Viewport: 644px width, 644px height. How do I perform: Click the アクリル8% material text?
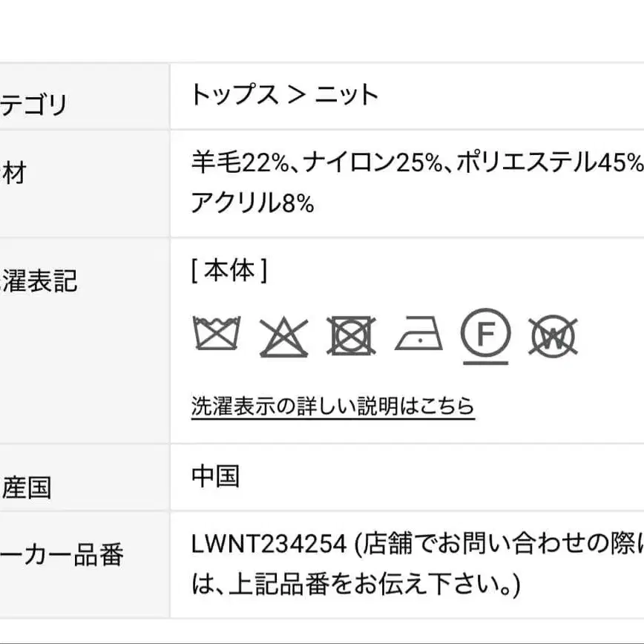(x=252, y=203)
